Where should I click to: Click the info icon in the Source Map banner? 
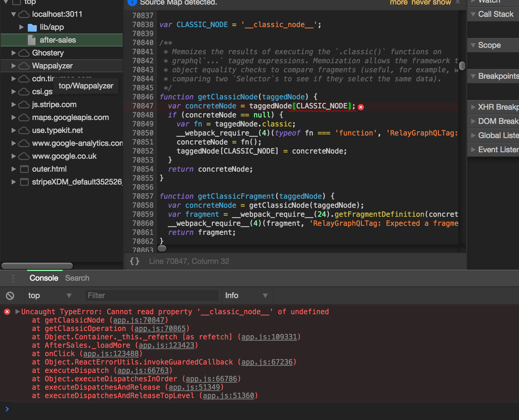[x=132, y=2]
